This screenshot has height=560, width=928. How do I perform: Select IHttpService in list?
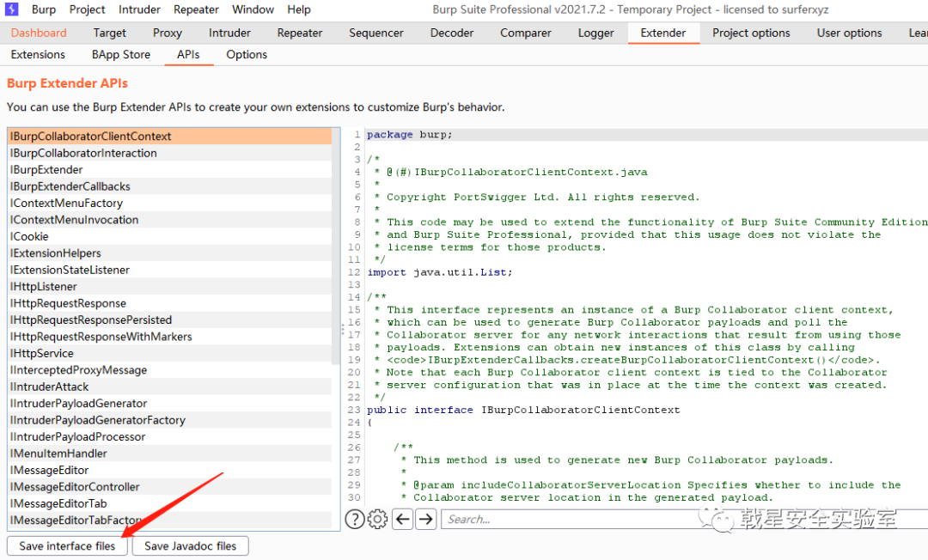tap(169, 353)
